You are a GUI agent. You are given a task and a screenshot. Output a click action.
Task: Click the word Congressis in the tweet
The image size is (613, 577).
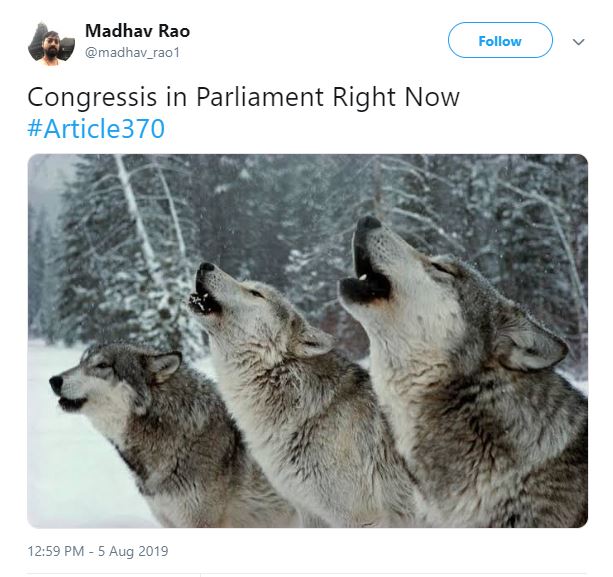coord(92,97)
